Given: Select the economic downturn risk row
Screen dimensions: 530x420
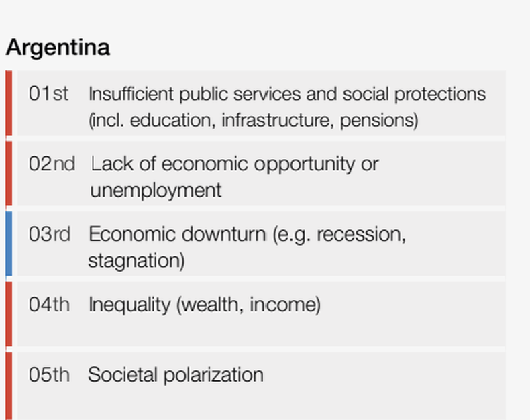Looking at the screenshot, I should coord(261,244).
